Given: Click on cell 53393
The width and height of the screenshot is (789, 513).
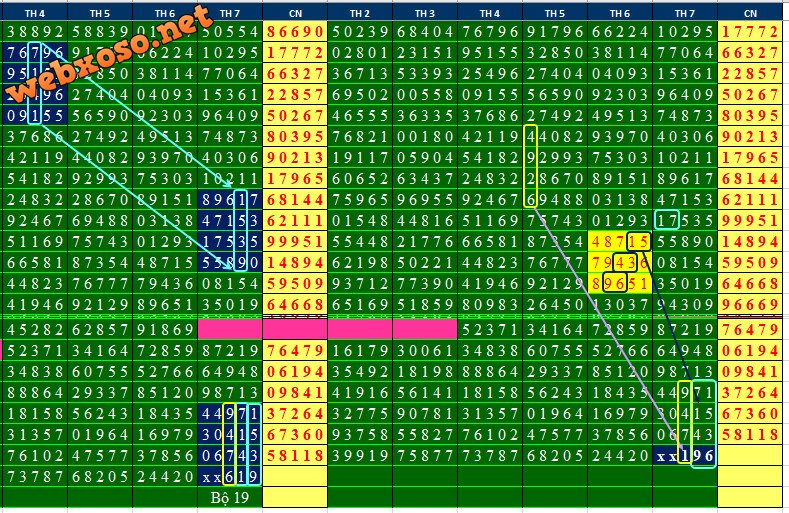Looking at the screenshot, I should (x=425, y=74).
